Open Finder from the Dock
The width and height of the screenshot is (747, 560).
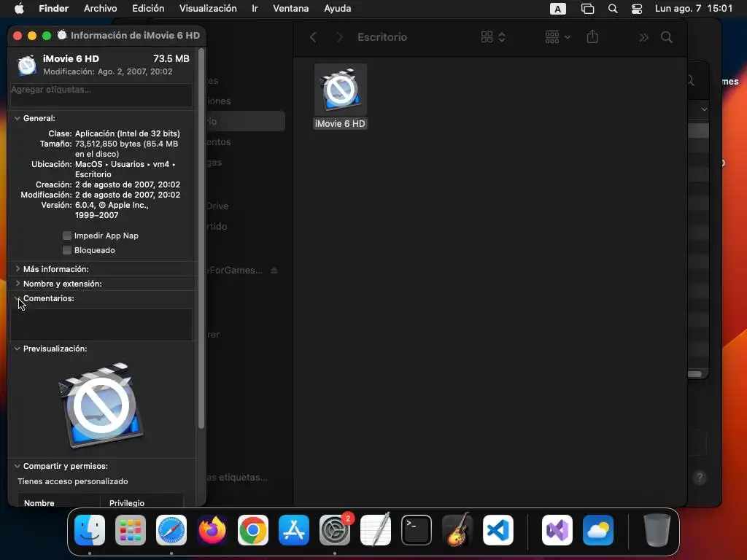pyautogui.click(x=90, y=530)
